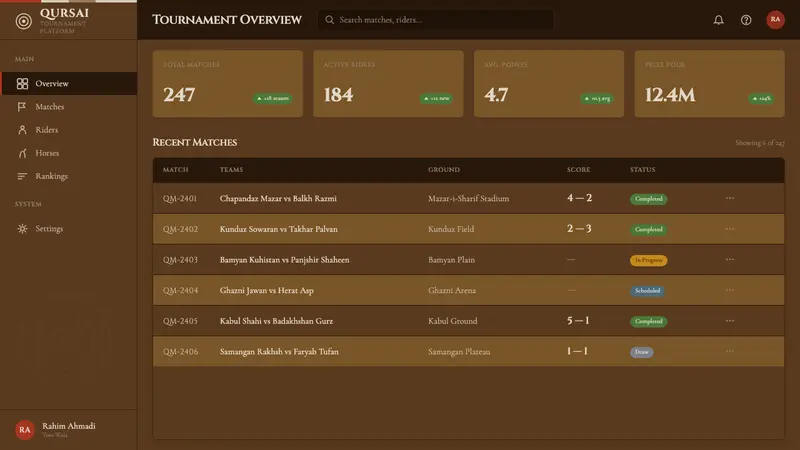Image resolution: width=800 pixels, height=450 pixels.
Task: Click the Bamyan Plain ground cell
Action: tap(452, 260)
